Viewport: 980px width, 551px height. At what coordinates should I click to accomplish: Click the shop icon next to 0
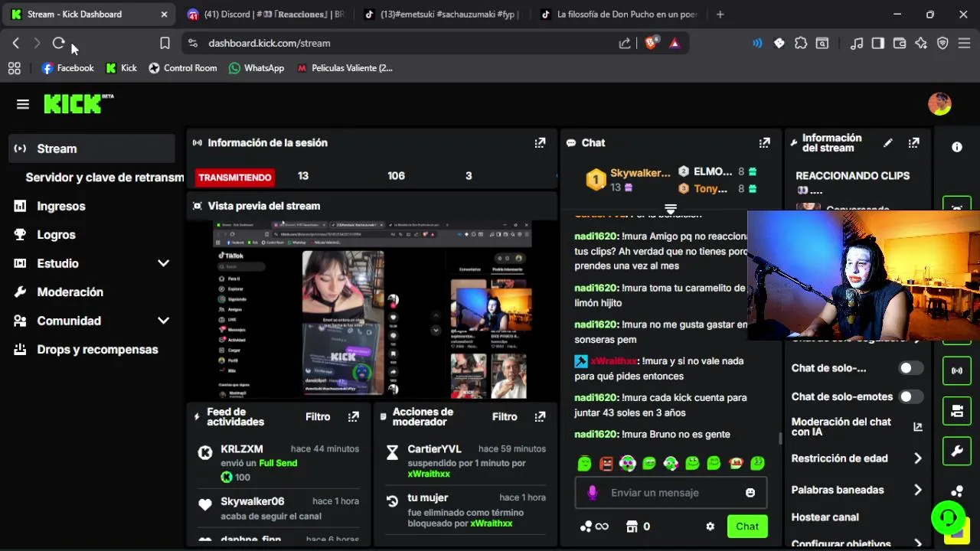[x=632, y=527]
